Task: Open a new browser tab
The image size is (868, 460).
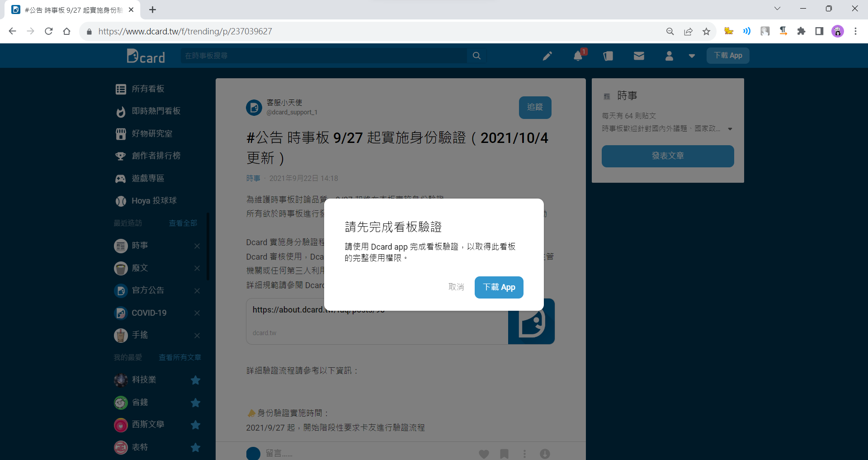Action: (x=153, y=9)
